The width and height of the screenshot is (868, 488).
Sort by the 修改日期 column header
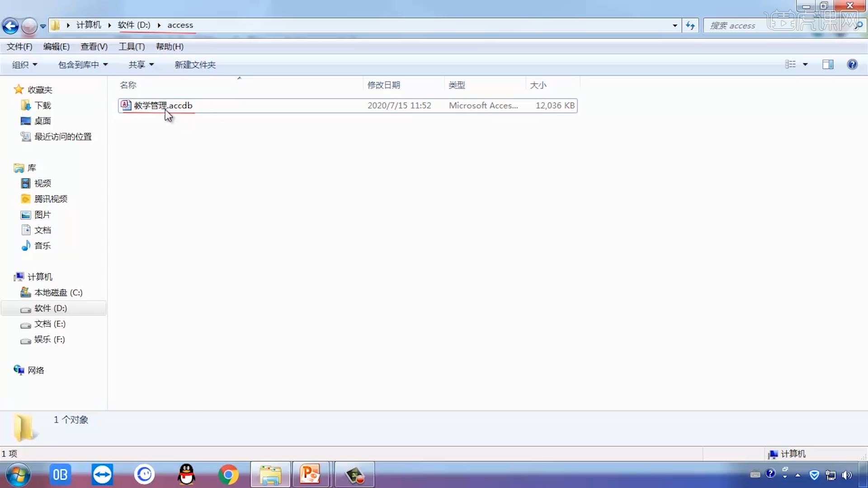383,85
